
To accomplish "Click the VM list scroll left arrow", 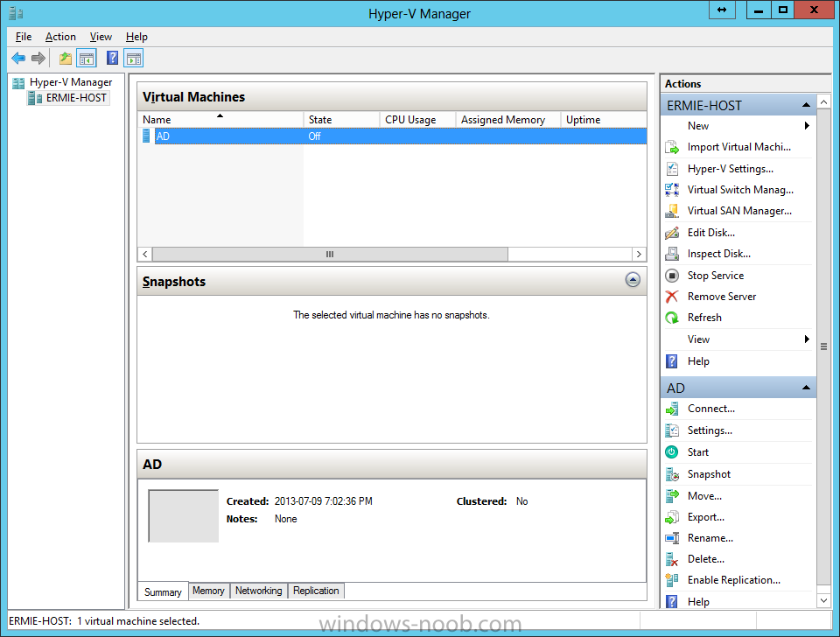I will pos(144,254).
